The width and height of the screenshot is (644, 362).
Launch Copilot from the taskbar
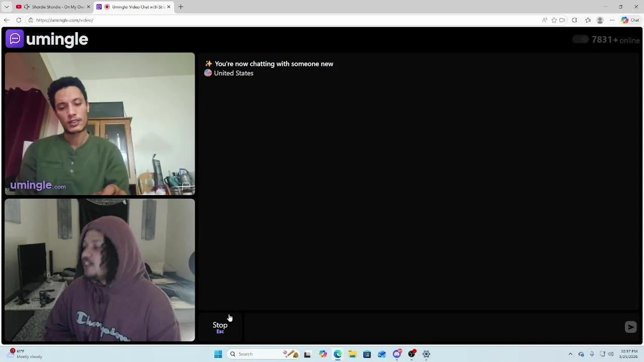tap(323, 354)
